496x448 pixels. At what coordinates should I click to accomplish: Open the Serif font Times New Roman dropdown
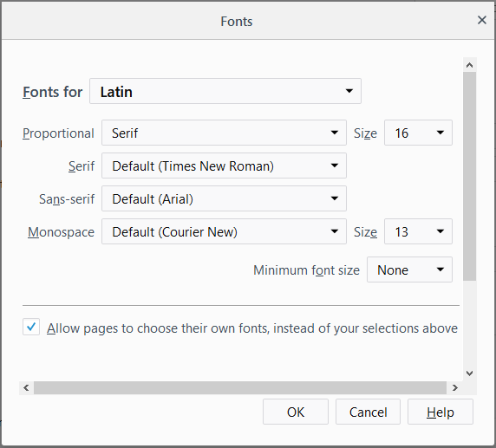224,166
